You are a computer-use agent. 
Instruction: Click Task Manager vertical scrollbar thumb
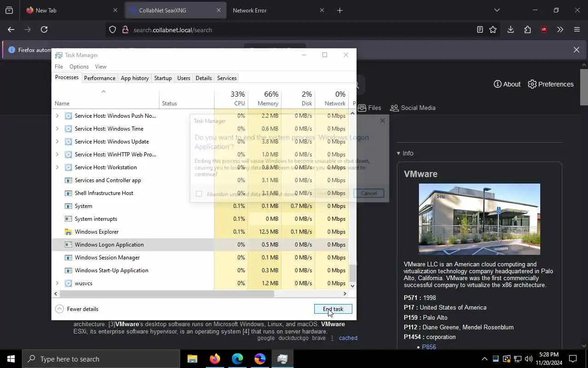click(353, 273)
